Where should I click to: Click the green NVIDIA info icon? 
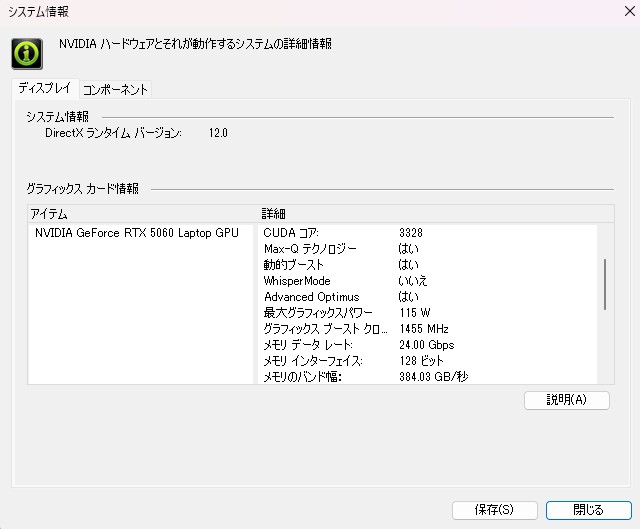(27, 54)
